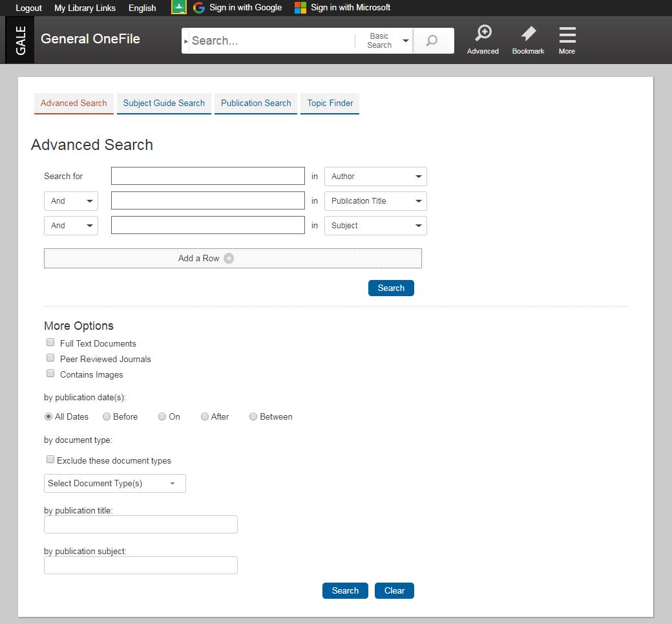Click the GALE logo

[x=20, y=40]
